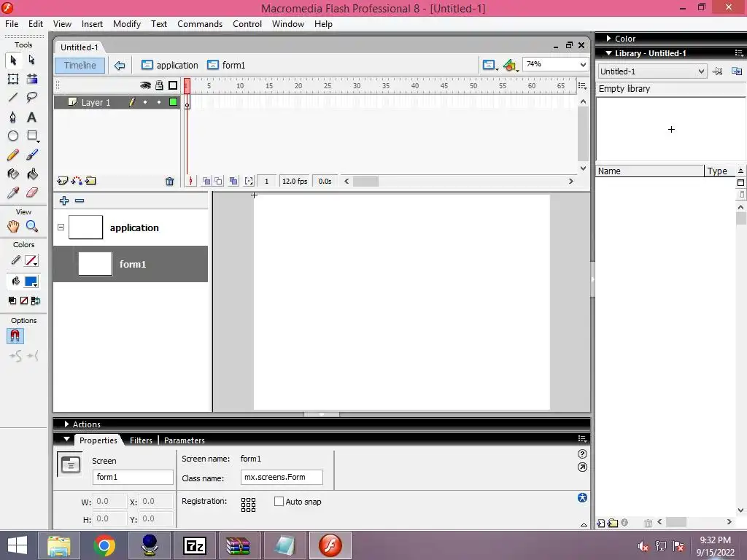The height and width of the screenshot is (560, 747).
Task: Select the Ink Bottle tool
Action: pos(13,174)
